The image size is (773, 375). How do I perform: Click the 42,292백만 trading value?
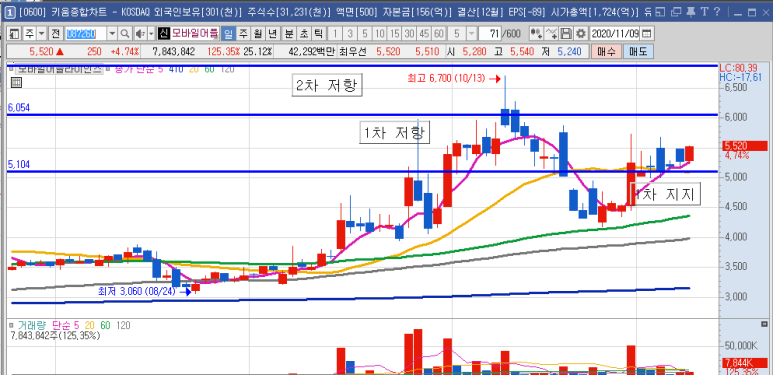[x=311, y=51]
